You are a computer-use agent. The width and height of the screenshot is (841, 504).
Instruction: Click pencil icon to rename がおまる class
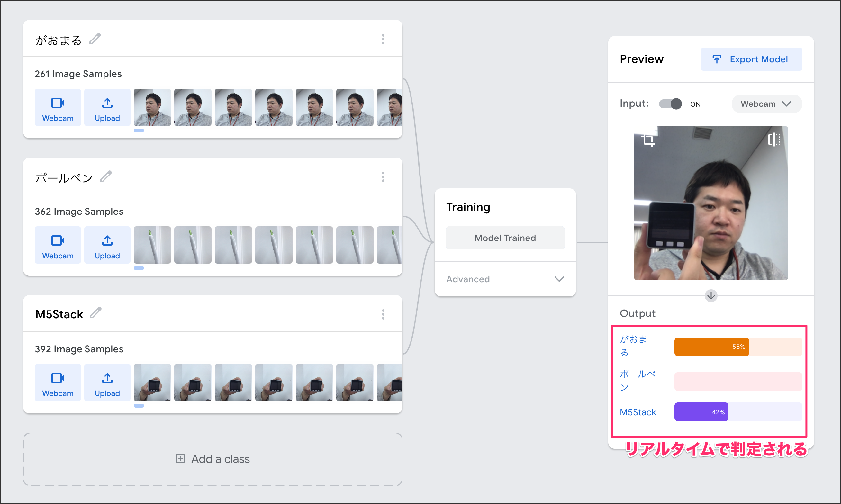(x=95, y=39)
